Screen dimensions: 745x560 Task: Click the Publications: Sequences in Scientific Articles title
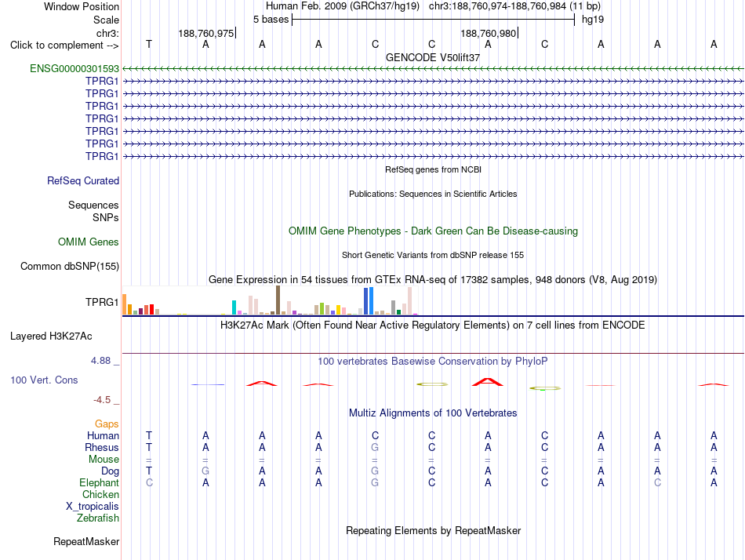tap(433, 194)
